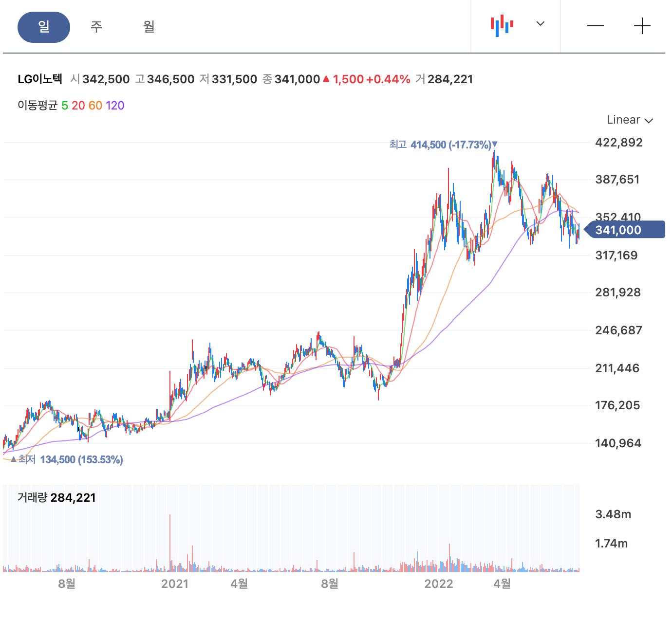Image resolution: width=672 pixels, height=619 pixels.
Task: Click the 최저 134,500 low marker
Action: click(x=67, y=459)
